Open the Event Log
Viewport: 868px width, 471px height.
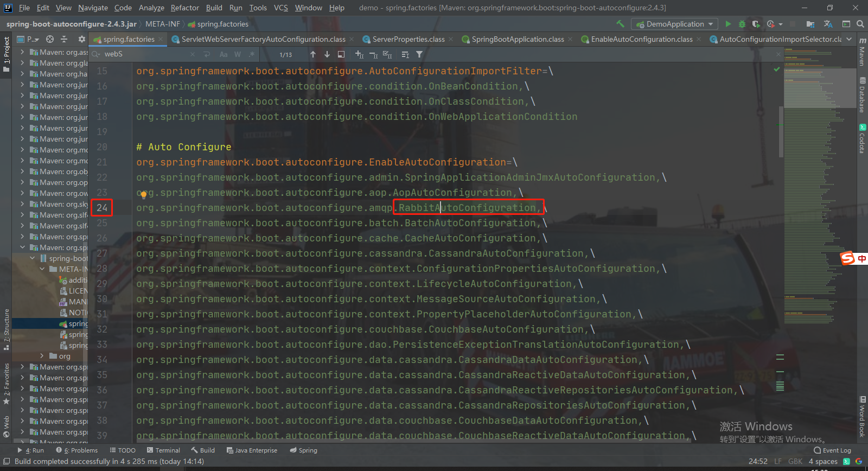[x=833, y=450]
